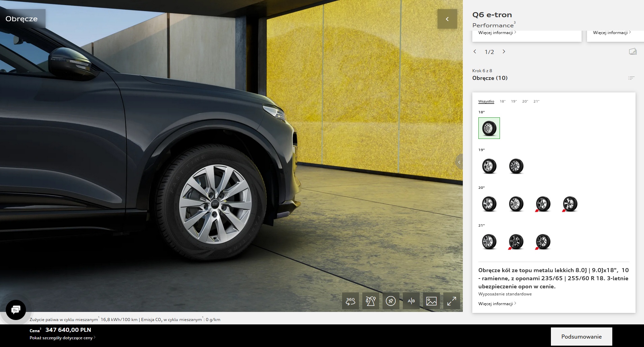
Task: Select the highlighted 18" wheel thumbnail
Action: pos(489,128)
